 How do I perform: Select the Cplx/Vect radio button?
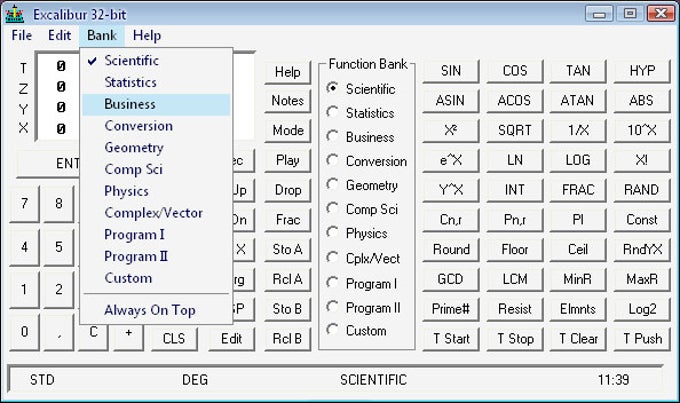(333, 258)
